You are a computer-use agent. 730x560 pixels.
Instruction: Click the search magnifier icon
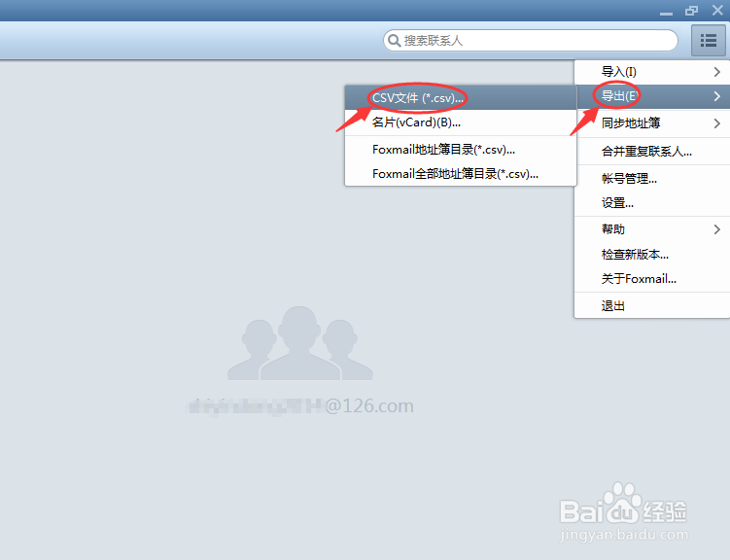[x=394, y=41]
